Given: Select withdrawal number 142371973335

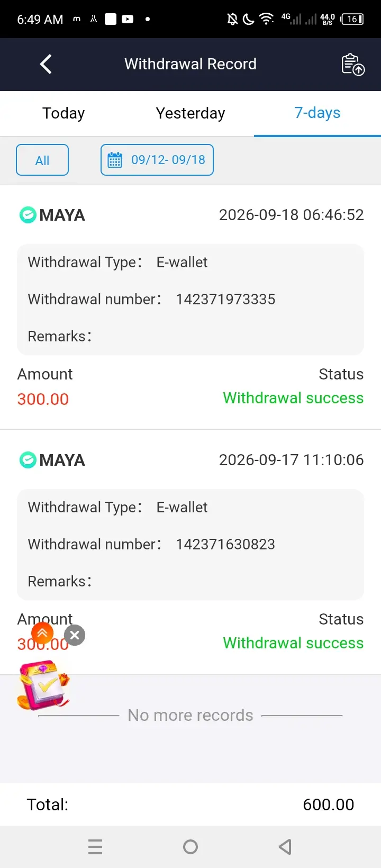Looking at the screenshot, I should tap(225, 299).
